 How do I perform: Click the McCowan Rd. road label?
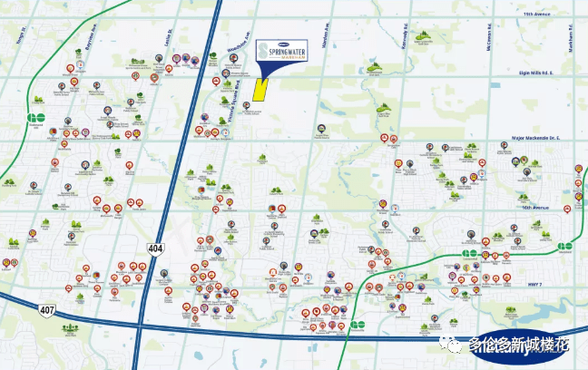coord(489,37)
